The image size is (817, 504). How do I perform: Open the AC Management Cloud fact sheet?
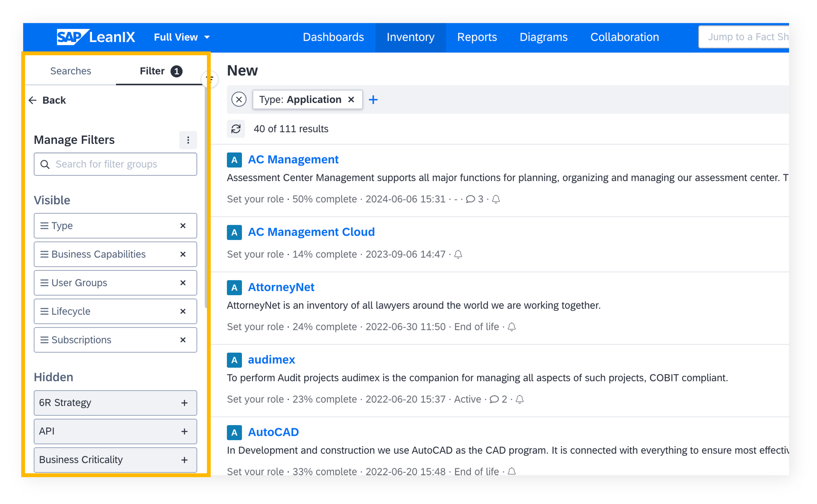tap(312, 232)
